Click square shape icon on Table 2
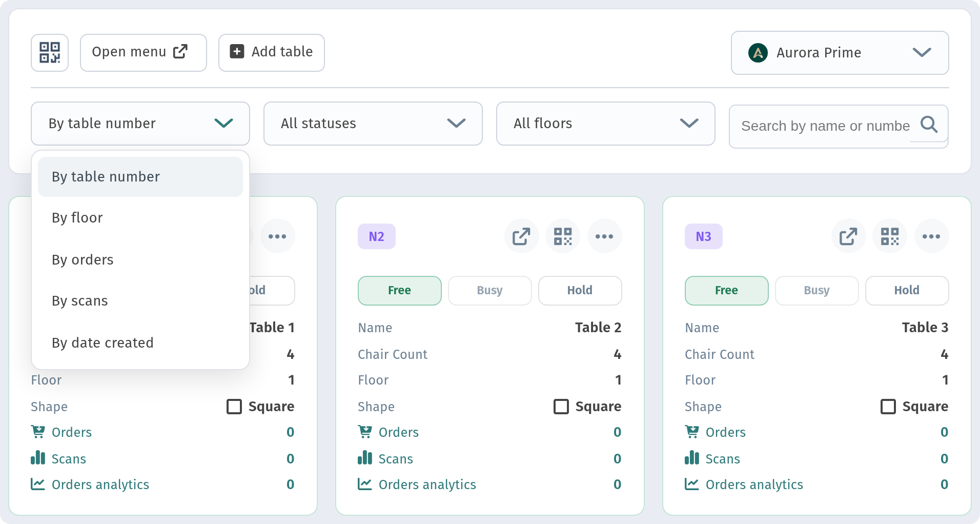Viewport: 980px width, 524px height. 561,407
